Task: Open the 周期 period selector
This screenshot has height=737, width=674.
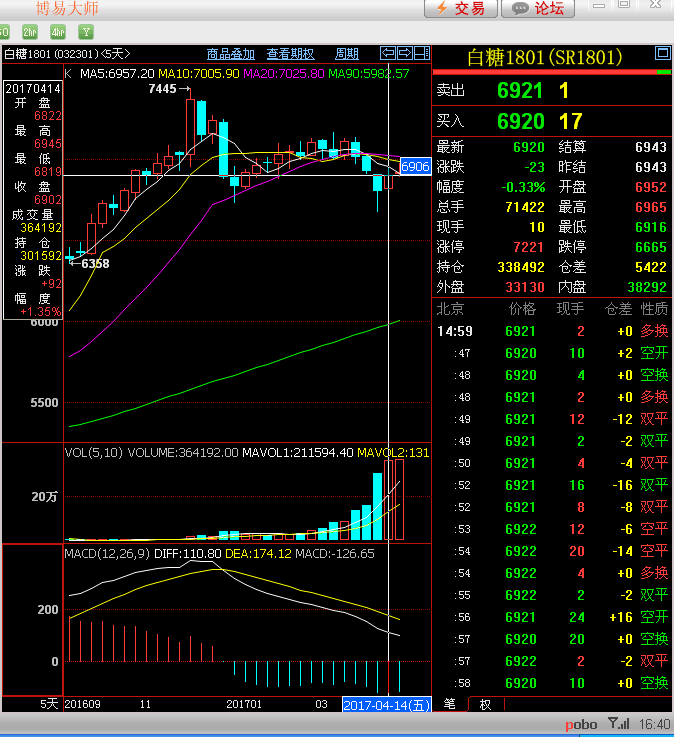Action: [x=346, y=54]
